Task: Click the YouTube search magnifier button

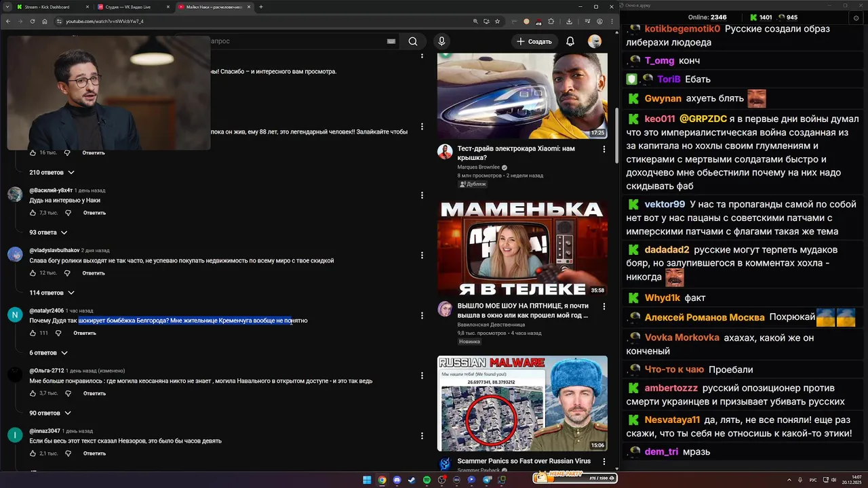Action: coord(413,41)
